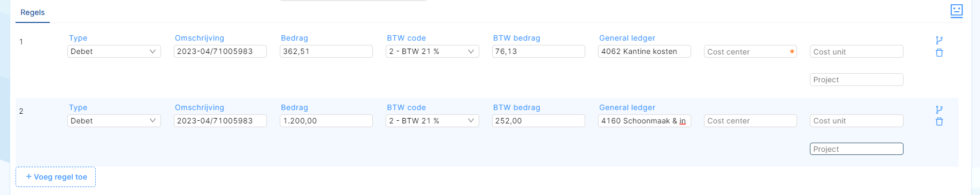Viewport: 980px width, 195px height.
Task: Open the robot assistant icon at top right
Action: 956,11
